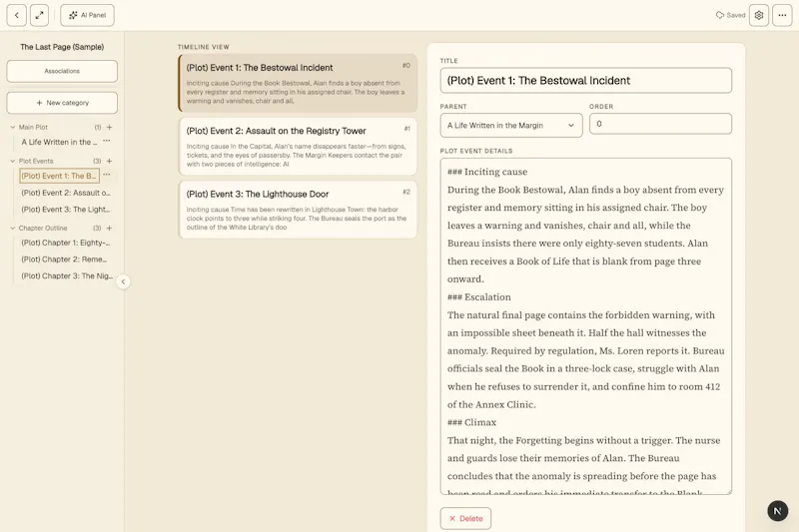Viewport: 799px width, 532px height.
Task: Click The Last Page (Sample) project title
Action: click(x=62, y=47)
